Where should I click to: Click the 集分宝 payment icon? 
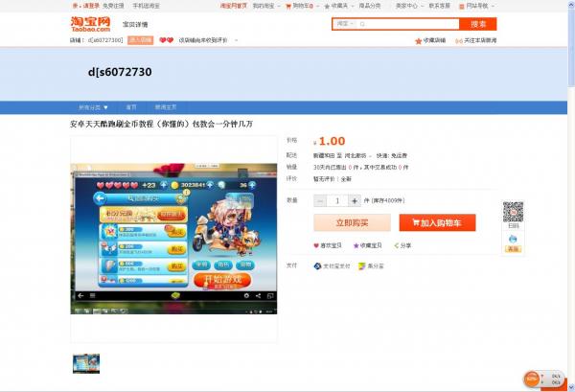click(362, 266)
